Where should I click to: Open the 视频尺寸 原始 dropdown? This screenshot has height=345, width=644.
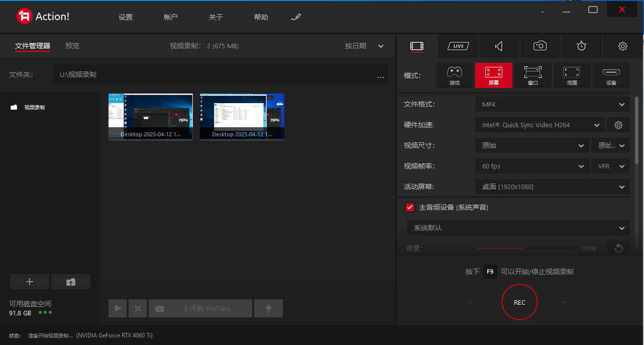[x=532, y=145]
